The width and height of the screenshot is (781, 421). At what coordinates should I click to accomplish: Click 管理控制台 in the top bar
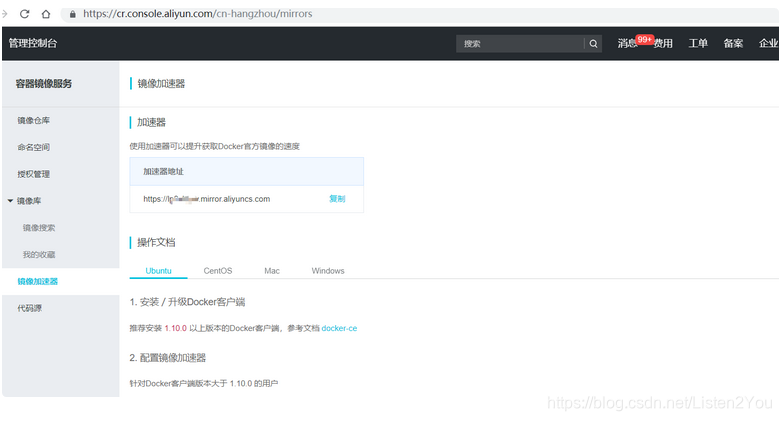click(33, 43)
